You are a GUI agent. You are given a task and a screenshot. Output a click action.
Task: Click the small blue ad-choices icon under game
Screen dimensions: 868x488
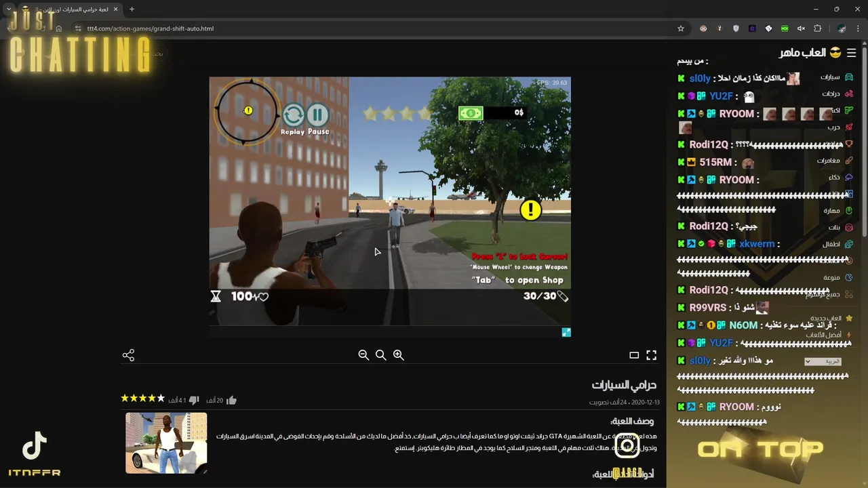click(566, 332)
